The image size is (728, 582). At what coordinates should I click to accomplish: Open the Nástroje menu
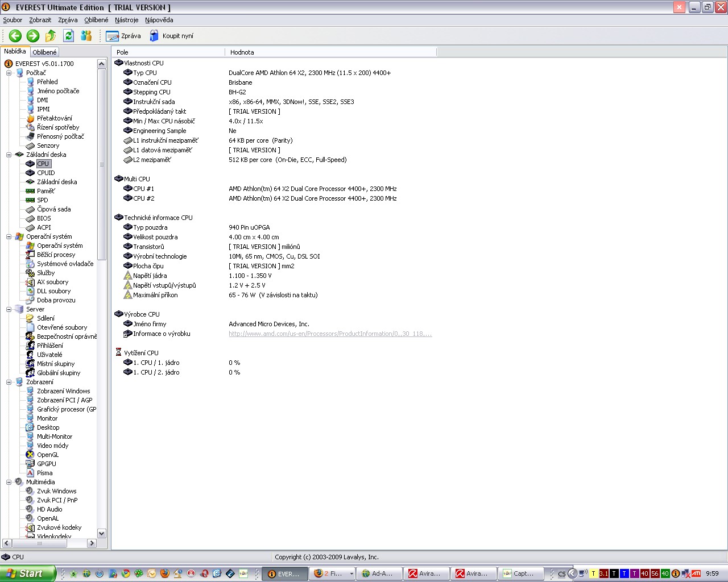tap(126, 20)
